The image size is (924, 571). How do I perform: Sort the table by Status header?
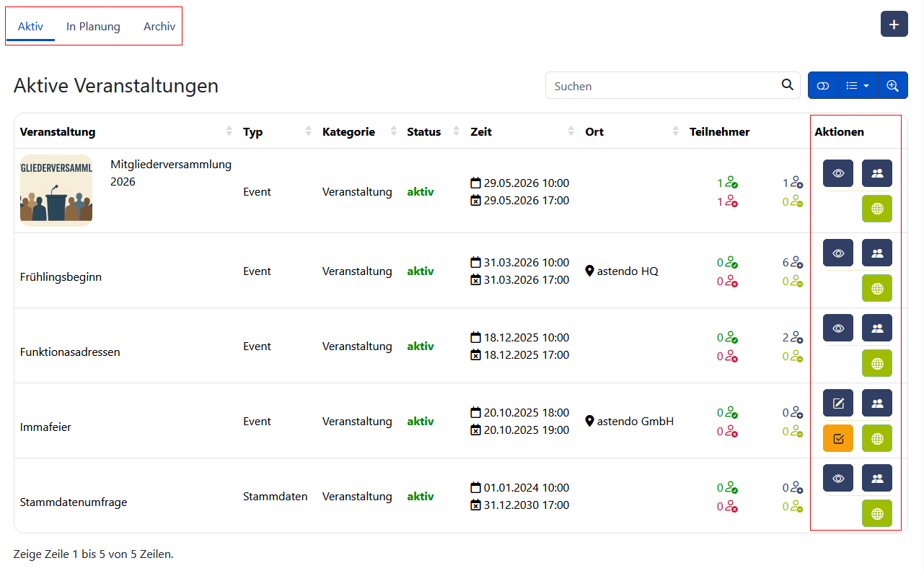pyautogui.click(x=423, y=131)
